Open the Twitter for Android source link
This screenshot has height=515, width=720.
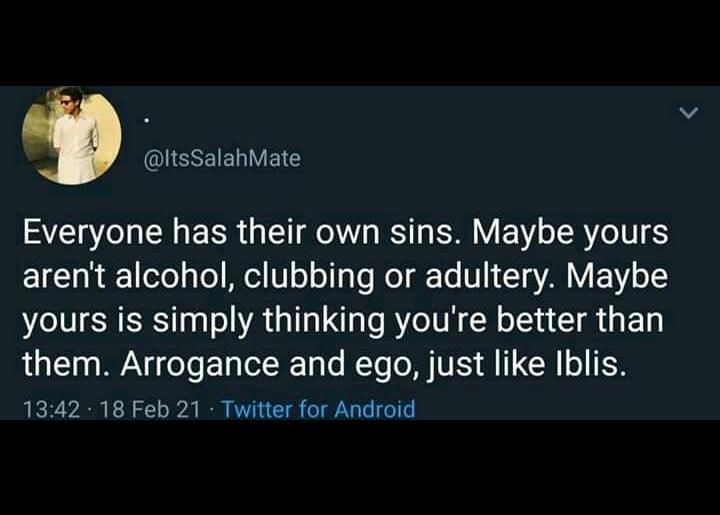[x=319, y=409]
